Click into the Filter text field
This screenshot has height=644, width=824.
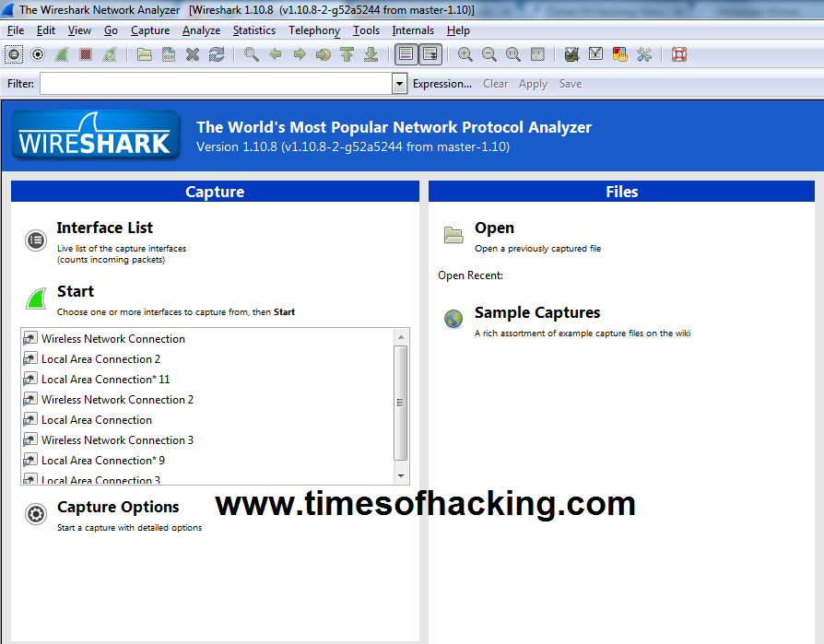click(216, 84)
